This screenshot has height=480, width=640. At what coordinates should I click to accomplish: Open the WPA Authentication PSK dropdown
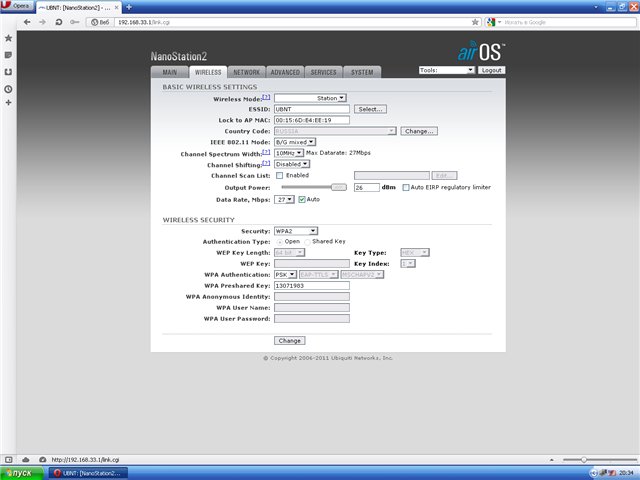click(285, 275)
